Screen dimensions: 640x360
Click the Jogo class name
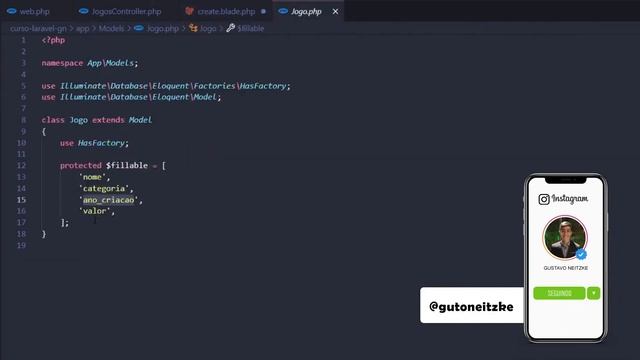tap(78, 120)
